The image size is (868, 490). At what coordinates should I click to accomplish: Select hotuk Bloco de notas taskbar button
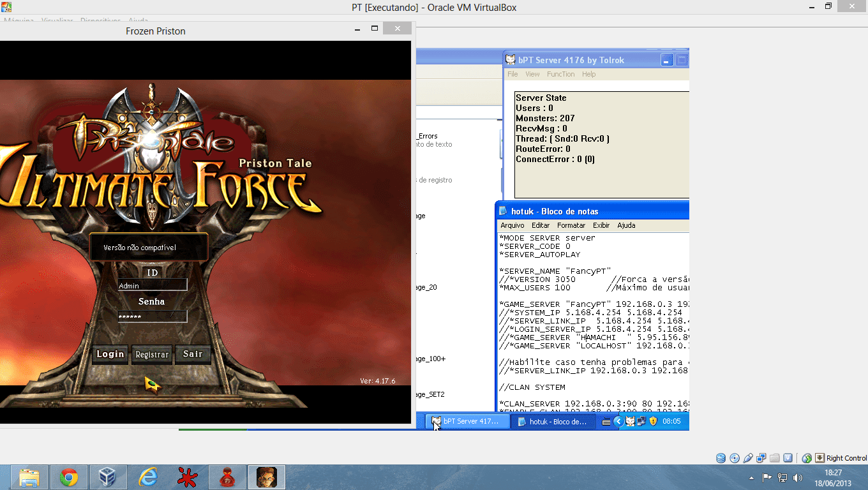pos(553,421)
